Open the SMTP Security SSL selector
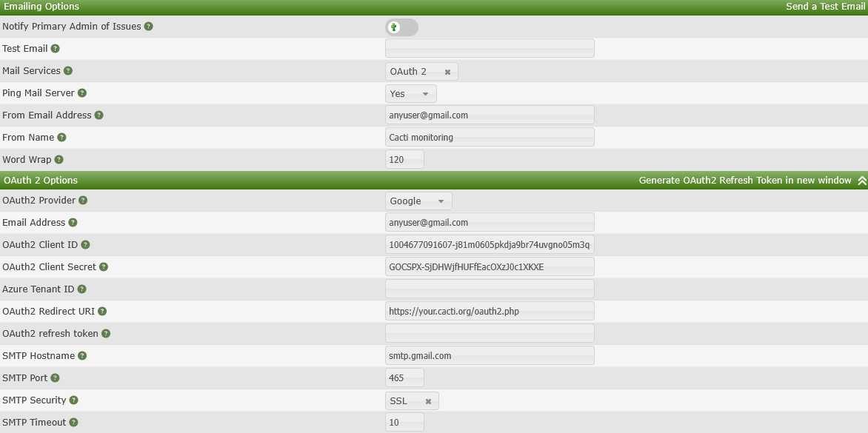Viewport: 868px width, 433px height. [x=412, y=401]
